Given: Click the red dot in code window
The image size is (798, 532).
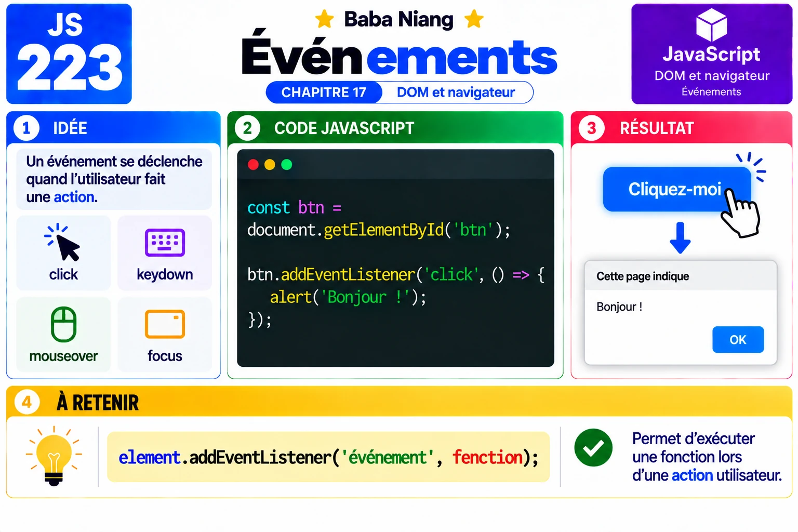Looking at the screenshot, I should pos(253,165).
